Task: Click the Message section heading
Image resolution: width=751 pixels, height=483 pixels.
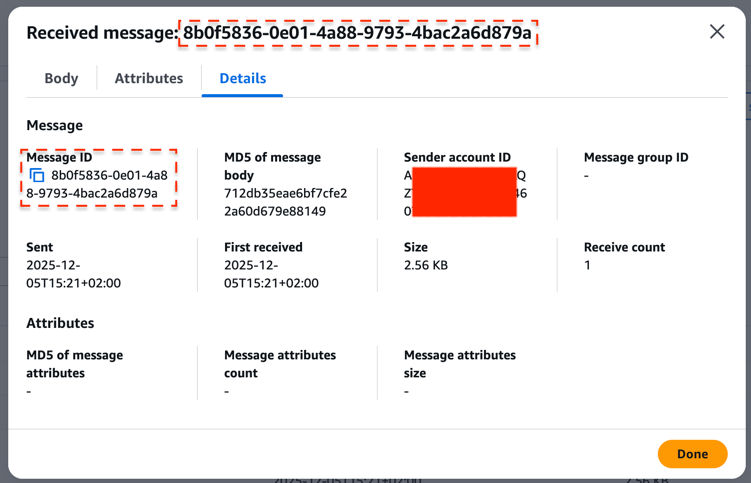Action: tap(54, 125)
